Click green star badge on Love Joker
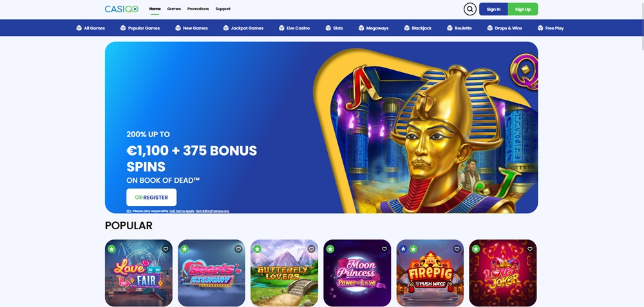Screen dimensions: 644x307 [x=476, y=248]
